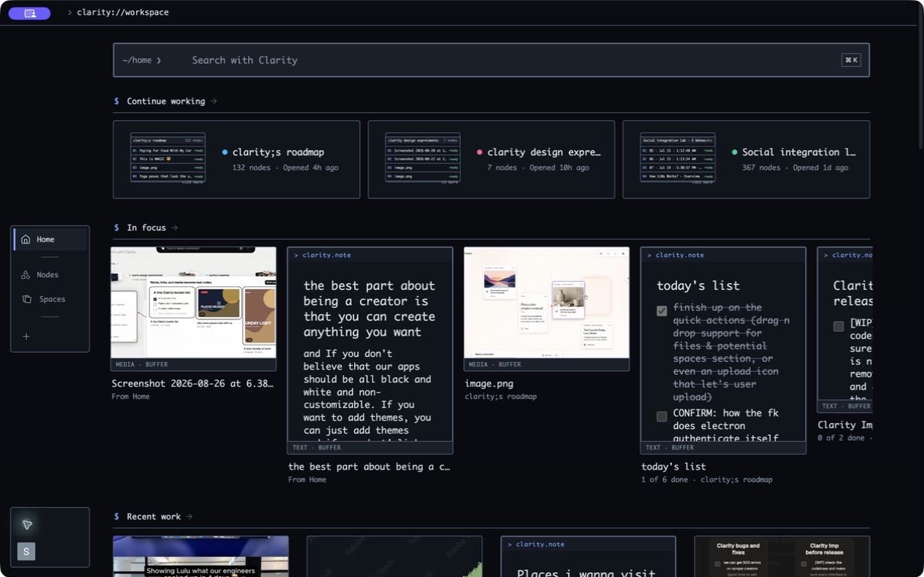924x577 pixels.
Task: Click the image.png file name label
Action: [489, 383]
